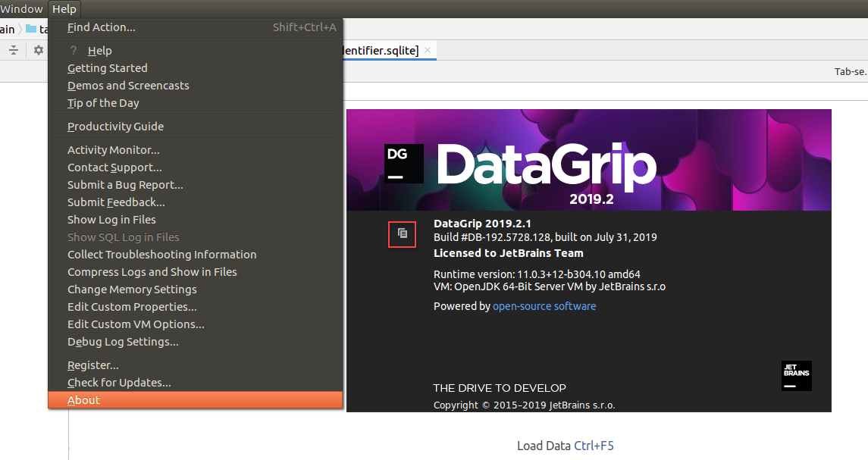
Task: Open the Window menu
Action: pyautogui.click(x=22, y=8)
